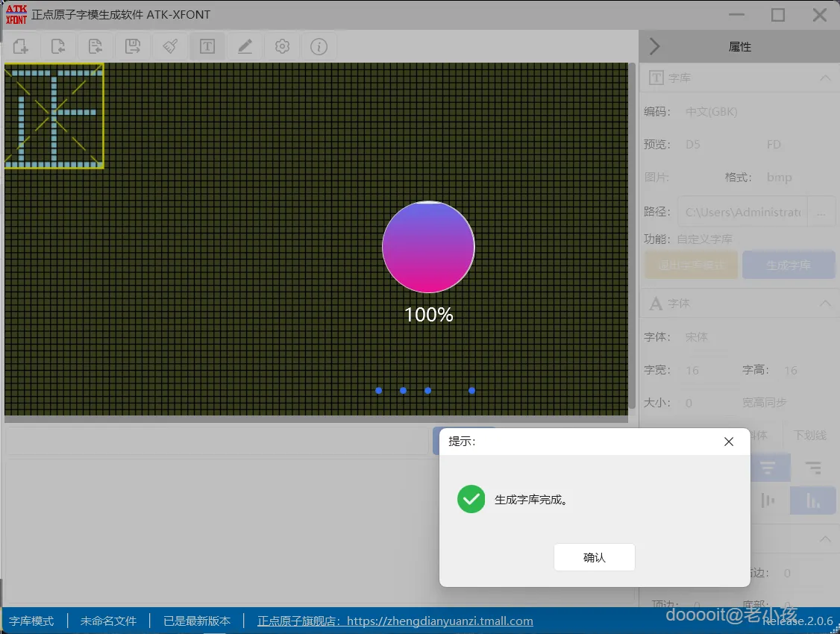Click the canvas vertical scrollbar
840x634 pixels.
click(632, 236)
